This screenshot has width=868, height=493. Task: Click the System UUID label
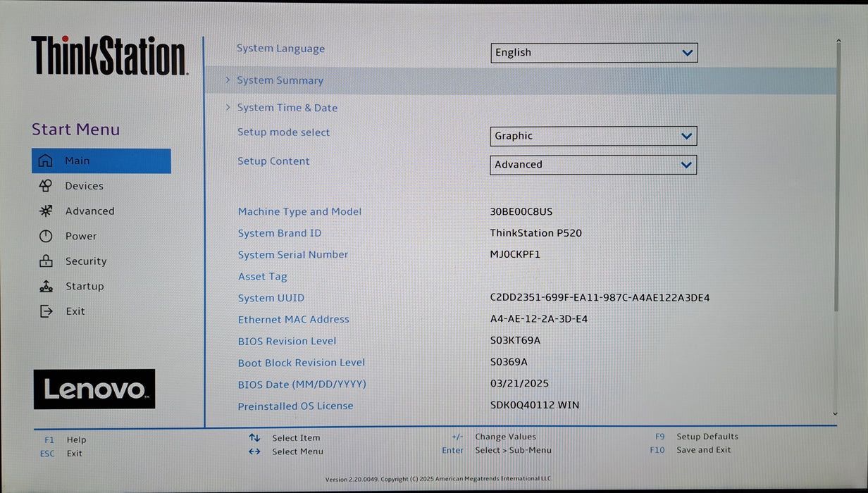pos(271,298)
